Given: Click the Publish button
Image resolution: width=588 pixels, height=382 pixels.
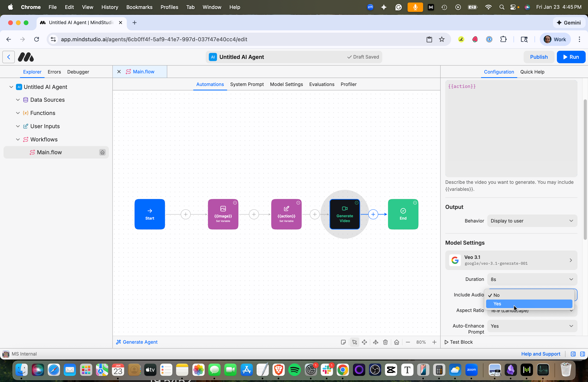Looking at the screenshot, I should [x=539, y=57].
